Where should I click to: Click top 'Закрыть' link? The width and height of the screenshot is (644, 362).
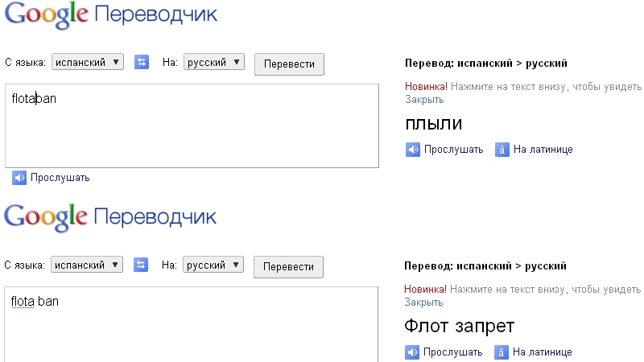coord(423,100)
